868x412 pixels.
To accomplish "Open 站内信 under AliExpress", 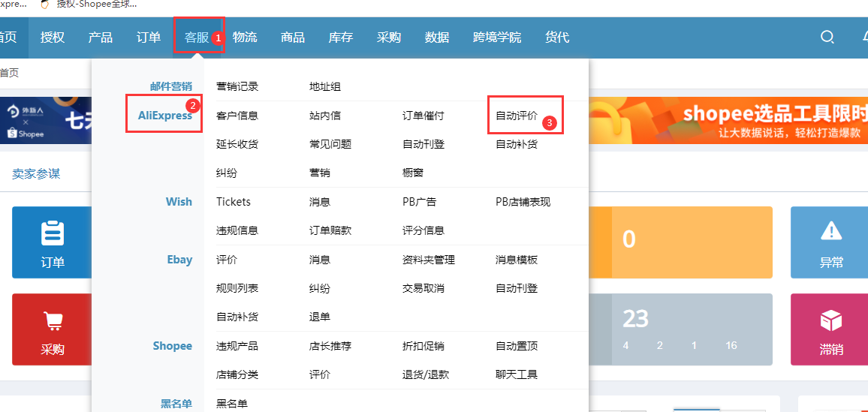I will (325, 116).
